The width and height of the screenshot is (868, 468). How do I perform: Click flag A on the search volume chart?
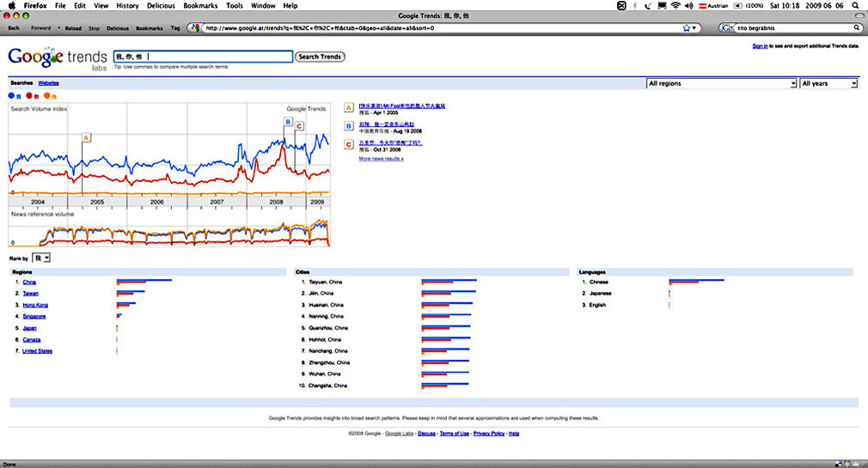point(86,137)
